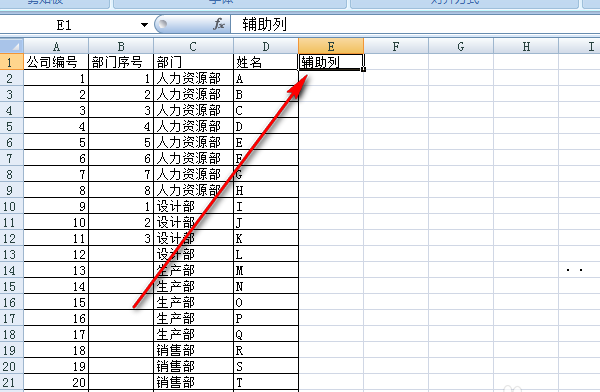Click 设计部 cell in row 11
Viewport: 600px width, 392px height.
[x=193, y=222]
